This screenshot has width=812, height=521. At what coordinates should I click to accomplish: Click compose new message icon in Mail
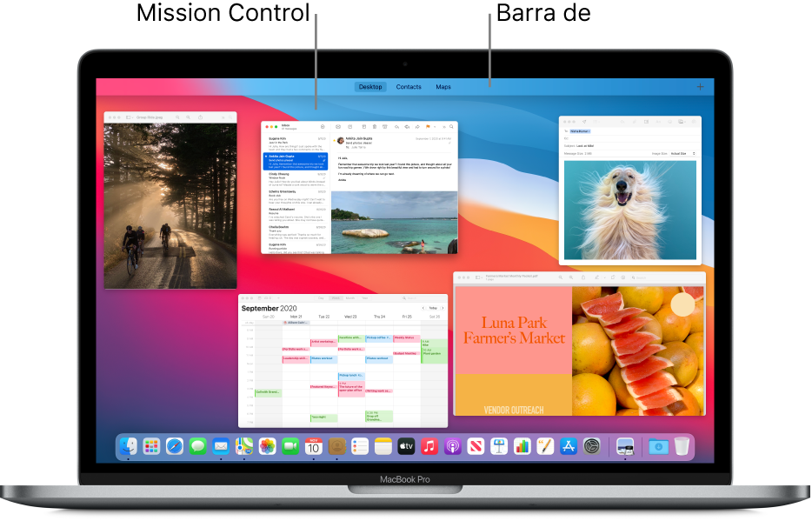[350, 126]
